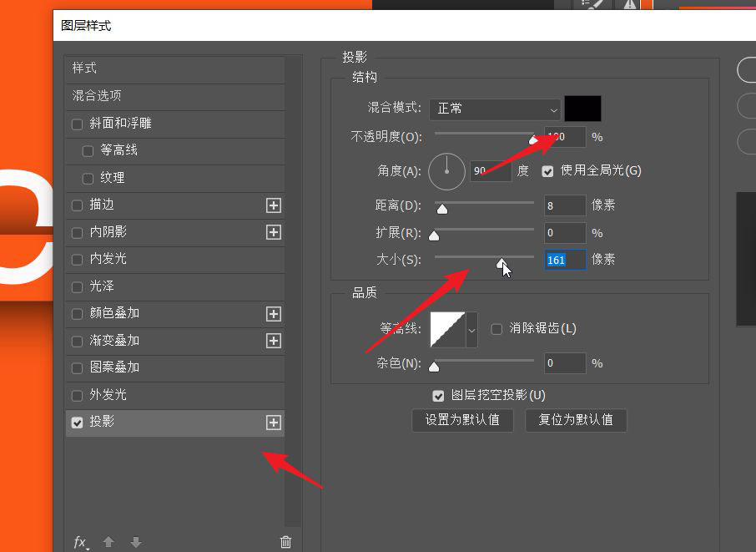Viewport: 756px width, 552px height.
Task: Move effect up with up arrow icon
Action: (108, 542)
